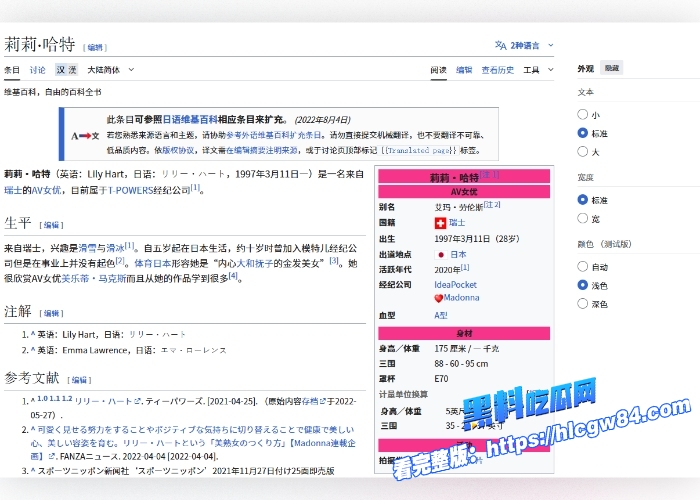Viewport: 700px width, 500px height.
Task: Select 自动 color radio
Action: [582, 267]
